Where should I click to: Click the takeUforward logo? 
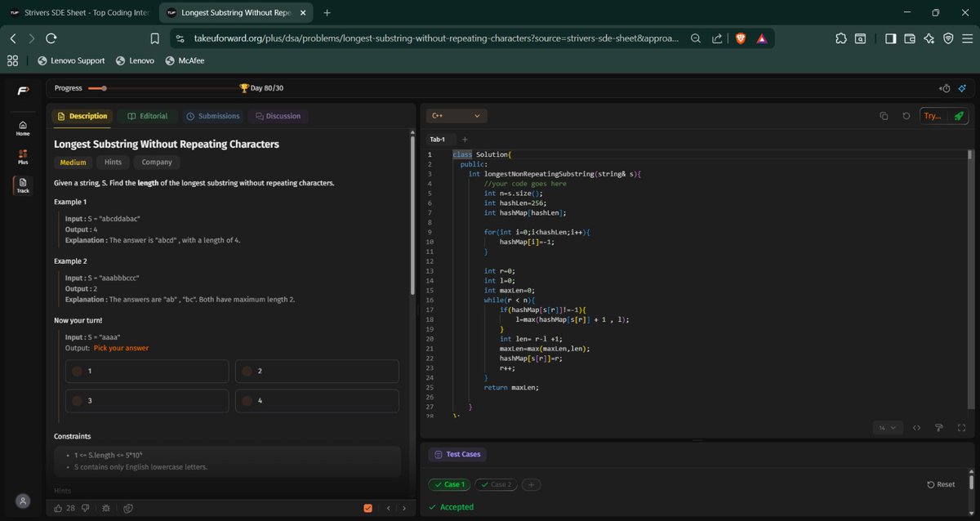(x=23, y=90)
